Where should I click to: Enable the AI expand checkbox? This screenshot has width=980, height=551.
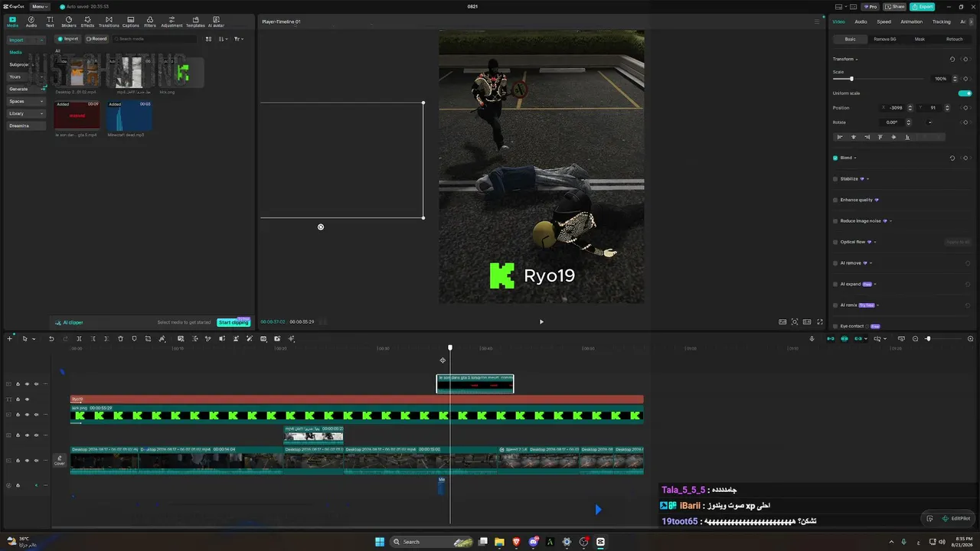835,284
